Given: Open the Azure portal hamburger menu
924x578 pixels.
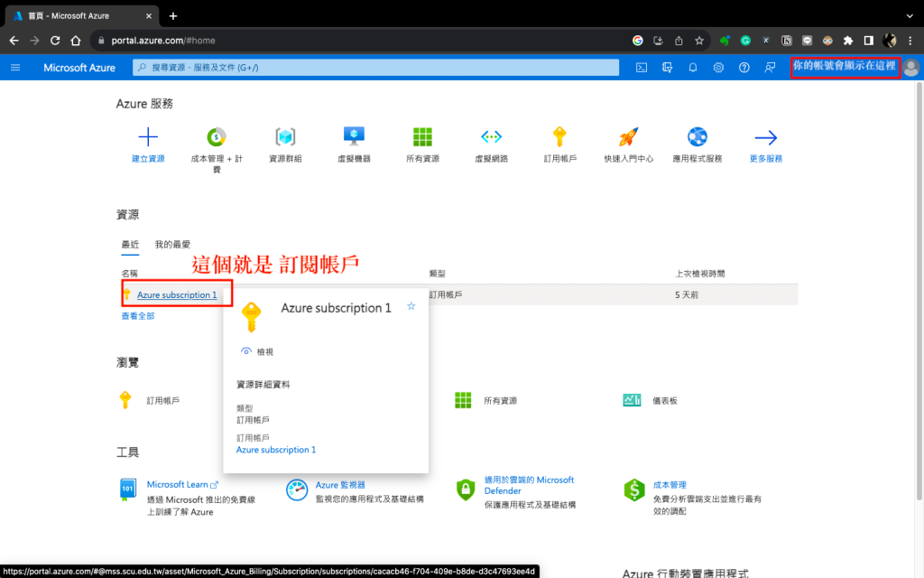Looking at the screenshot, I should coord(15,67).
